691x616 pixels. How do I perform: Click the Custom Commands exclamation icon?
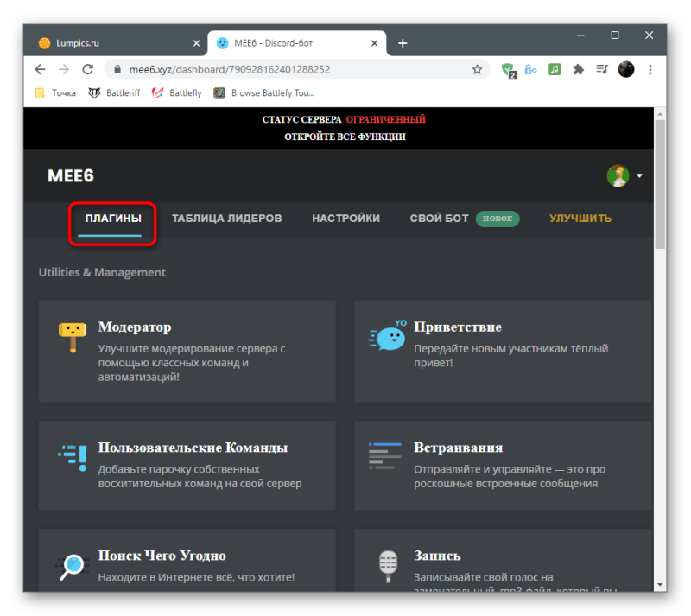[x=73, y=457]
